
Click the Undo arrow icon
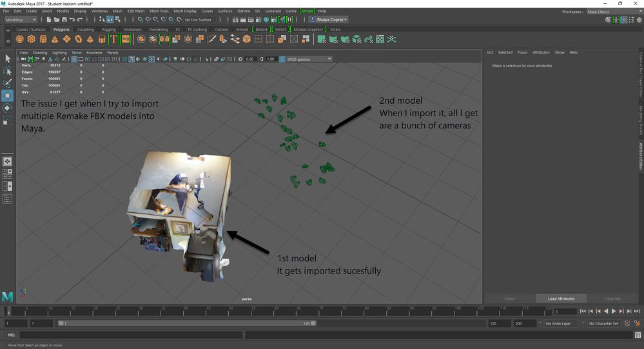(x=72, y=19)
